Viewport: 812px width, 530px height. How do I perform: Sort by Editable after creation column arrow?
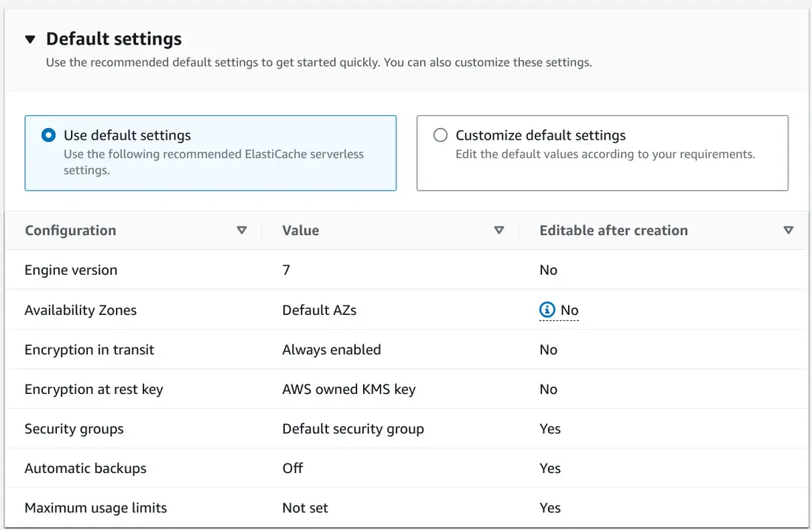coord(788,230)
